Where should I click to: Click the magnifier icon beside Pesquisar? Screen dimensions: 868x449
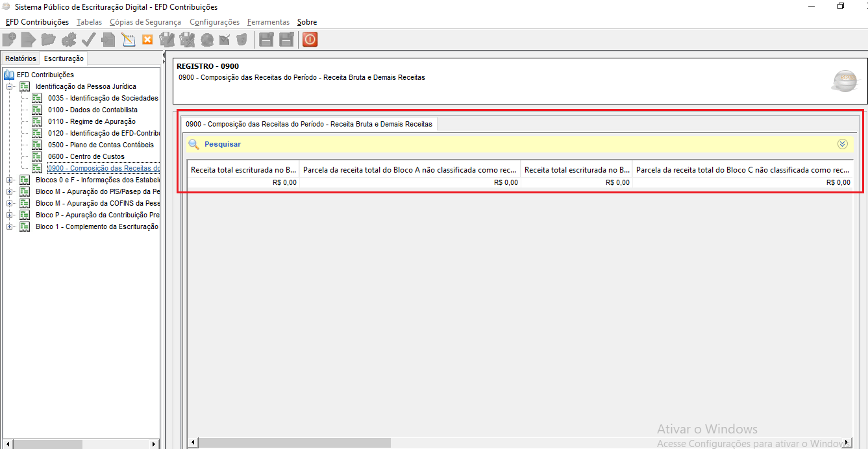point(193,144)
